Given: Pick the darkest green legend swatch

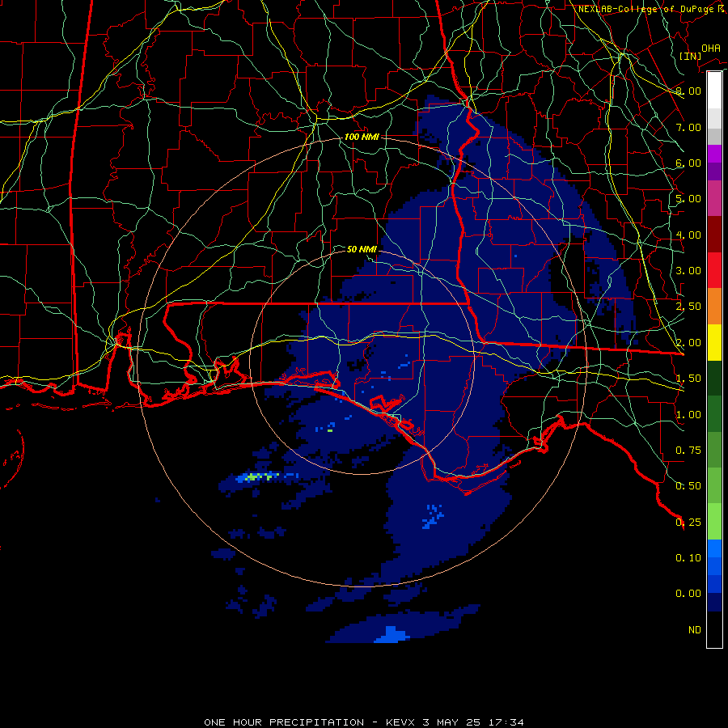Looking at the screenshot, I should click(x=714, y=378).
